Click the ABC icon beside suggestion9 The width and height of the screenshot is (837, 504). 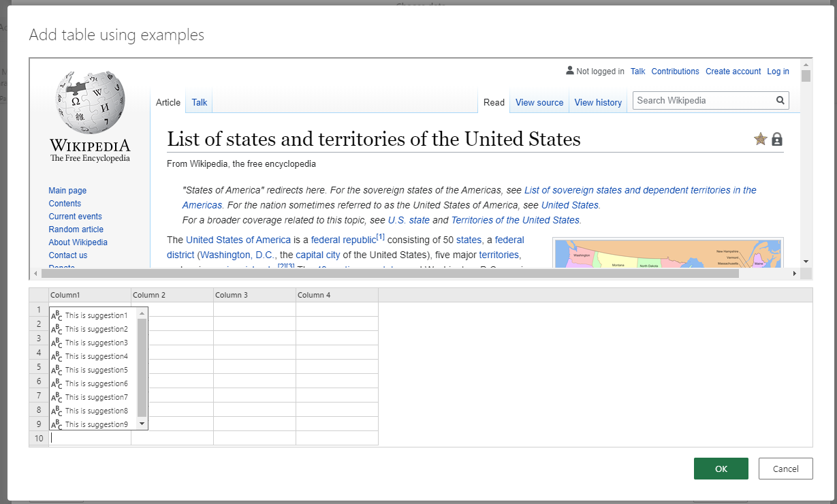[55, 424]
